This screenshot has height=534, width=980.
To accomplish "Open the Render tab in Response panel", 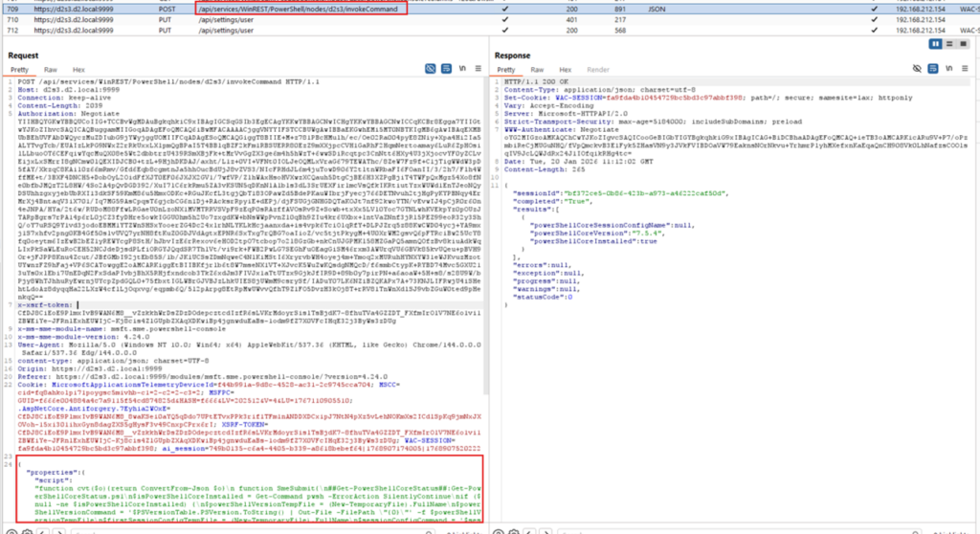I will point(597,70).
